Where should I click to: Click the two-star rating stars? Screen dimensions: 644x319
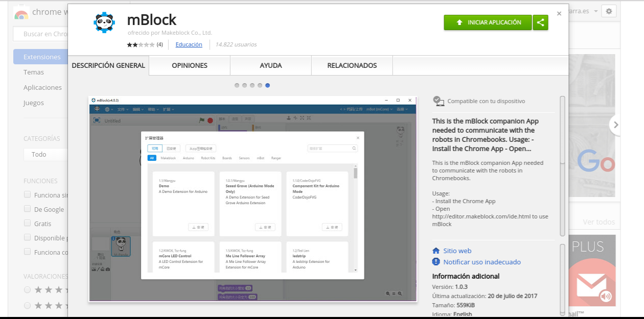141,45
